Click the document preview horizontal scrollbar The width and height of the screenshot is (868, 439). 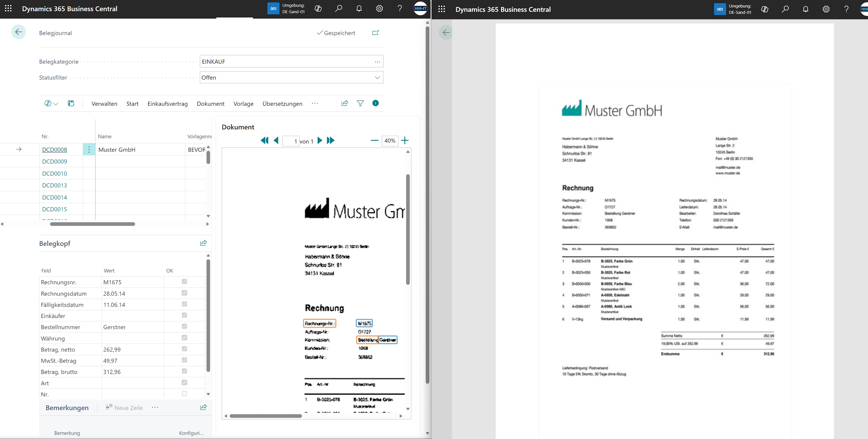pyautogui.click(x=265, y=416)
